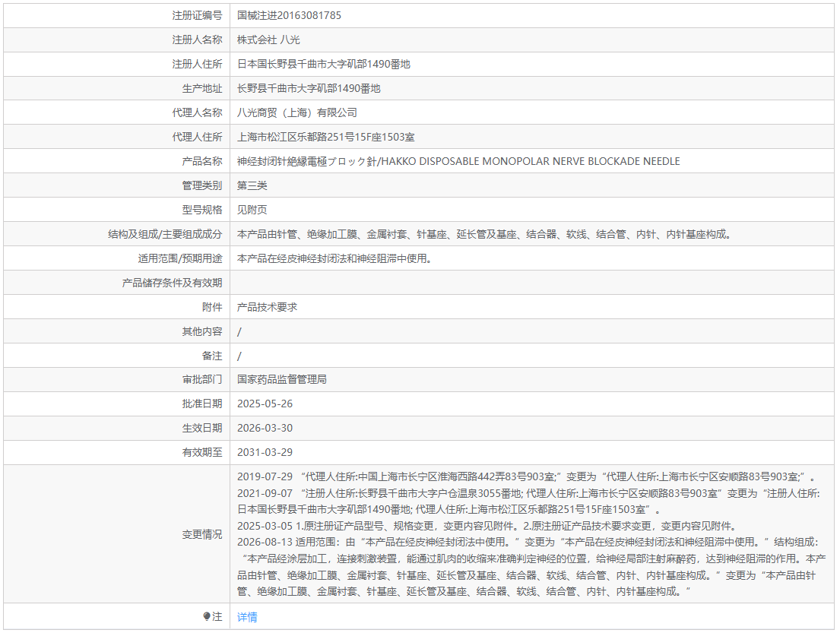
Task: Select agent name 八光商贸（上海）有限公司
Action: [296, 112]
